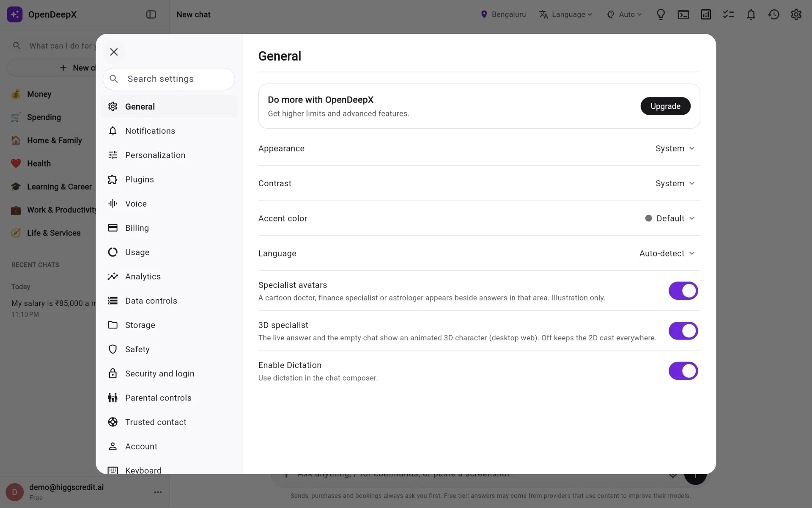Open Billing settings

169,228
